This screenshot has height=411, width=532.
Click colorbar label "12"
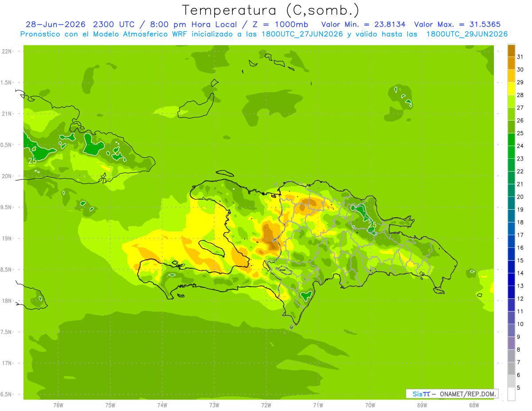click(x=520, y=299)
